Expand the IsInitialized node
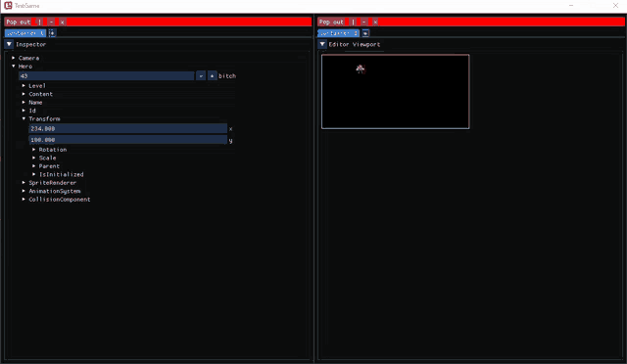This screenshot has height=364, width=627. point(34,174)
